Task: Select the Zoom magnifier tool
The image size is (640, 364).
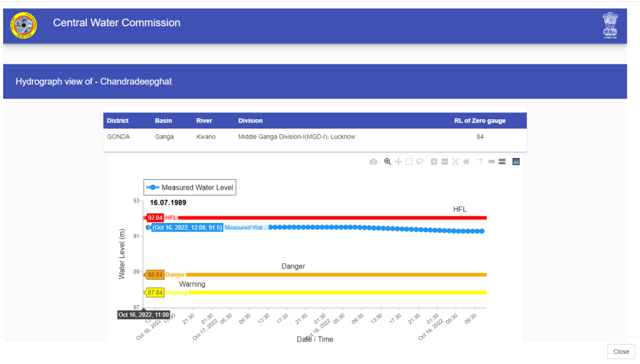Action: click(387, 162)
